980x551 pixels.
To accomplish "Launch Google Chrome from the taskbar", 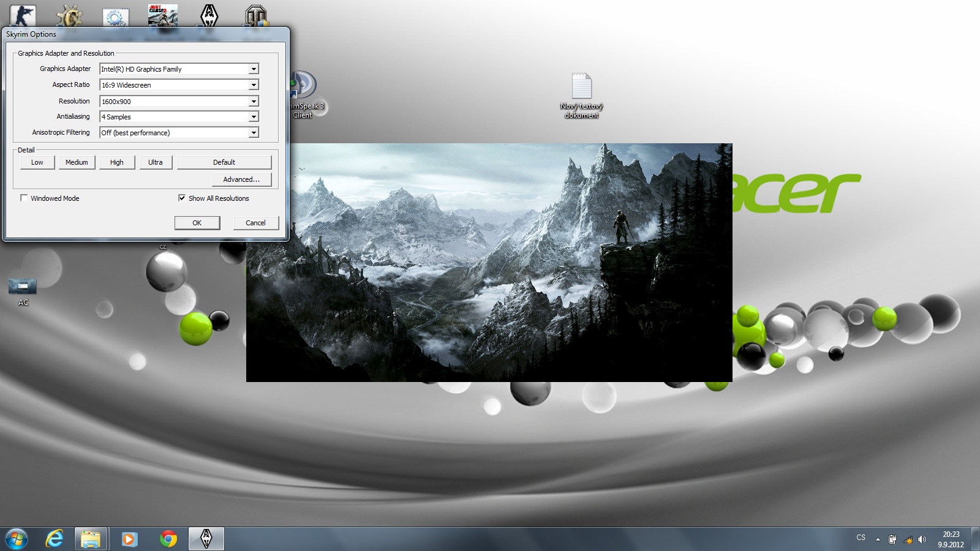I will click(x=168, y=539).
